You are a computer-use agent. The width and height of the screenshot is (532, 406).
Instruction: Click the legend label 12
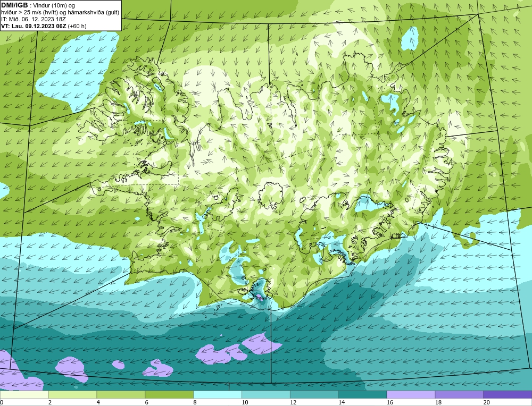(293, 403)
